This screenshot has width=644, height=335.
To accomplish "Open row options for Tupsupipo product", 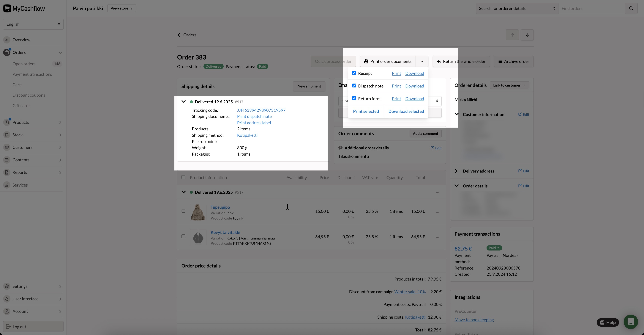I will pyautogui.click(x=437, y=212).
